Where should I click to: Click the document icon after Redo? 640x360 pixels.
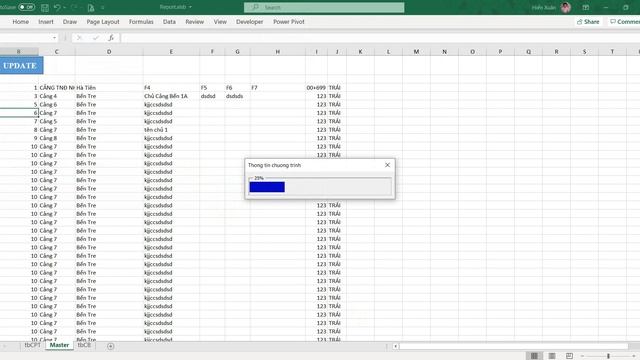91,7
